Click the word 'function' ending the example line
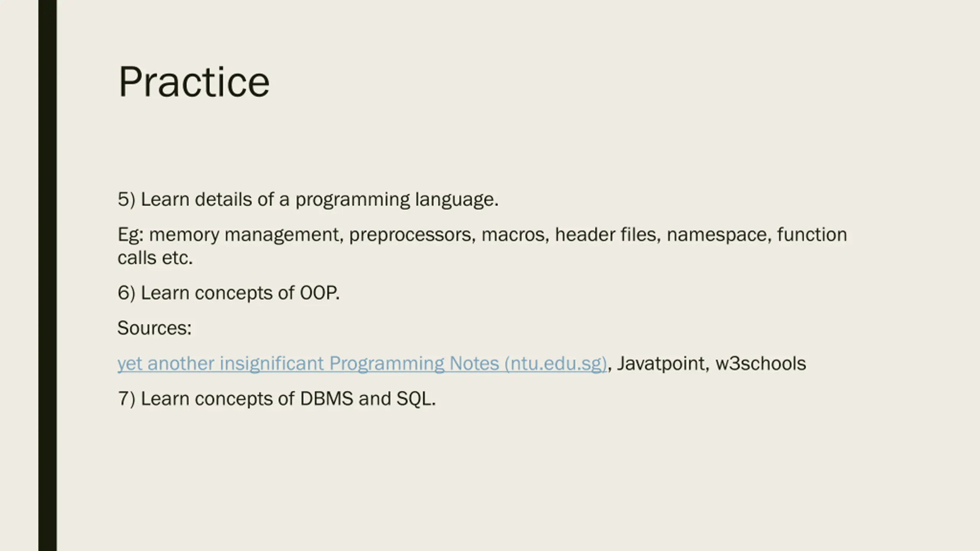980x551 pixels. (x=812, y=235)
